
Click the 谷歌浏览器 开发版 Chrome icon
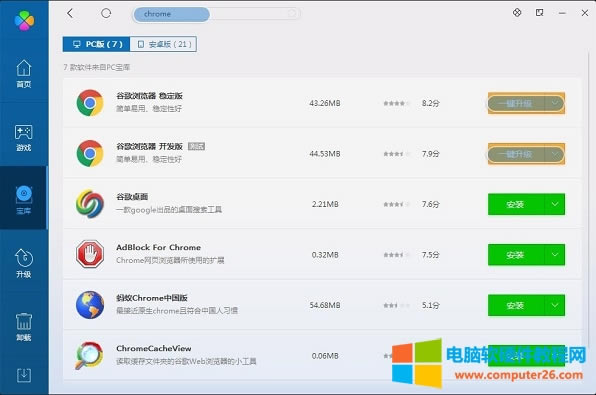point(90,154)
